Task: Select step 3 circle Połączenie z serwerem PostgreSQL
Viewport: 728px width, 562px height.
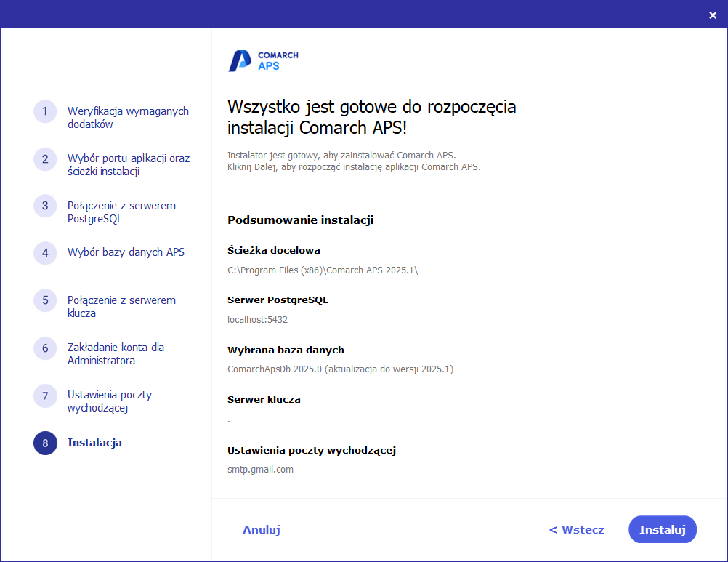Action: (45, 206)
